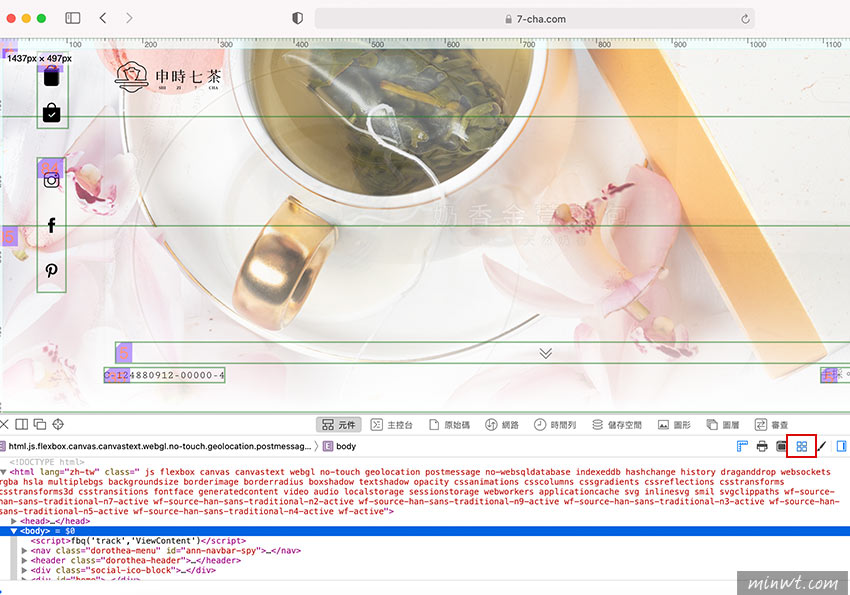The height and width of the screenshot is (595, 850).
Task: Select the script fbq track line
Action: coord(138,541)
